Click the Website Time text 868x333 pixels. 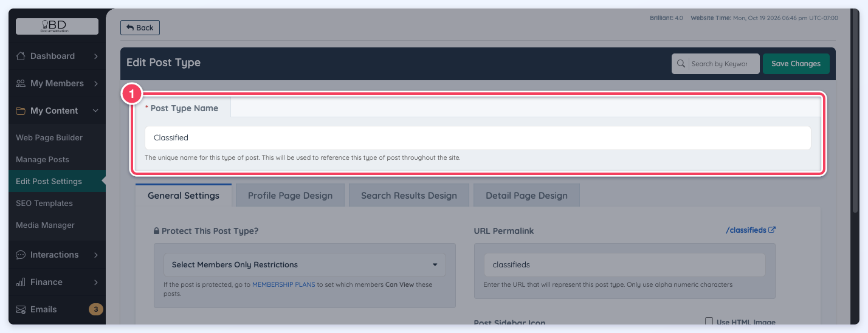[x=764, y=18]
